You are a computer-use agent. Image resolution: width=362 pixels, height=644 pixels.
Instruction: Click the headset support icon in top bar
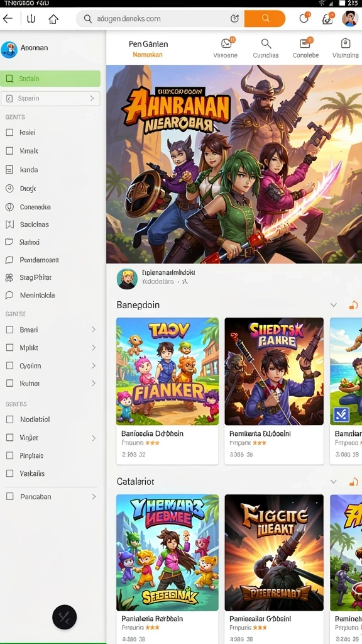(328, 18)
